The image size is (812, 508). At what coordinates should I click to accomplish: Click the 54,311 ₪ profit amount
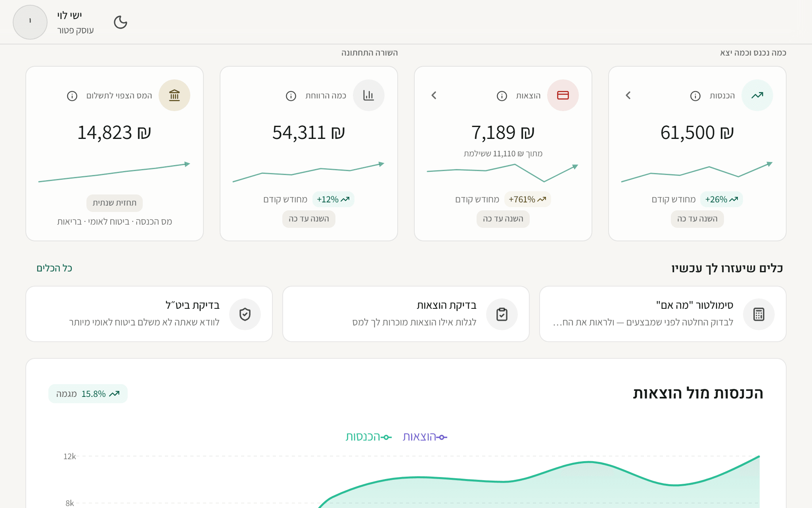(x=309, y=133)
